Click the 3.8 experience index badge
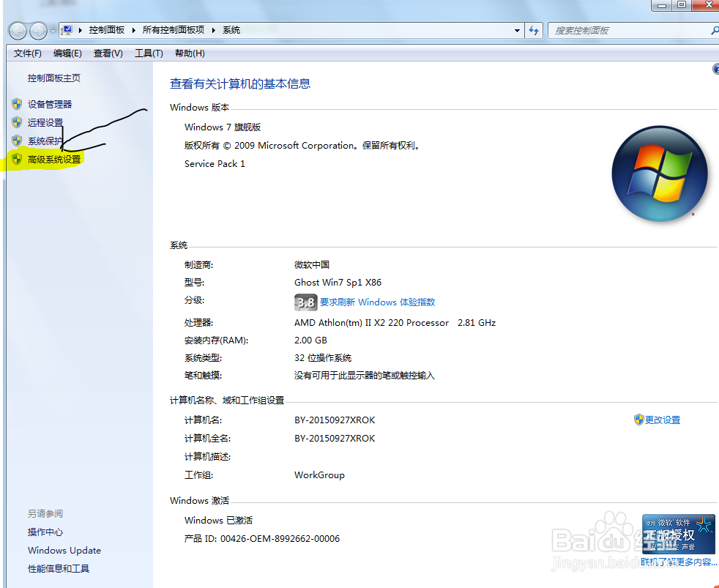Viewport: 719px width, 588px height. coord(305,302)
